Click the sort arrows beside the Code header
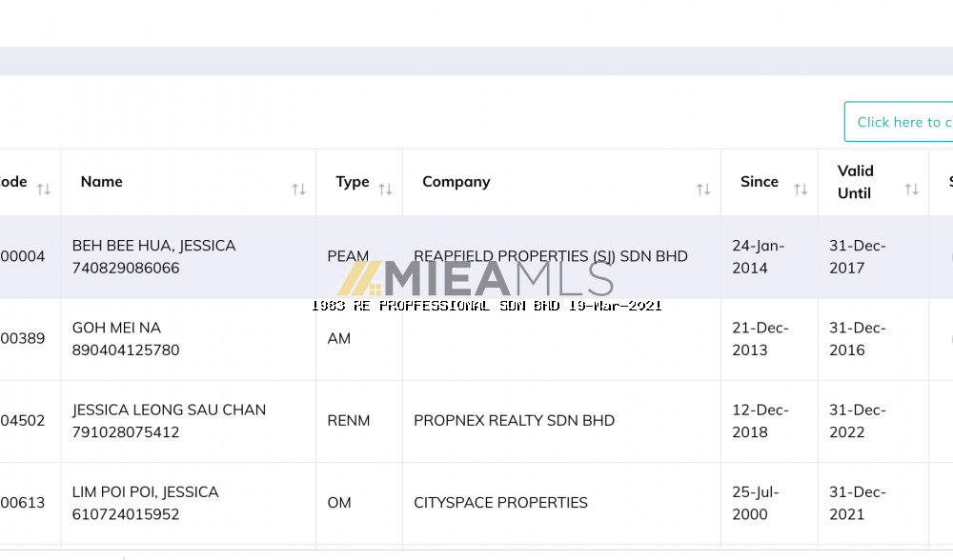953x560 pixels. (44, 190)
